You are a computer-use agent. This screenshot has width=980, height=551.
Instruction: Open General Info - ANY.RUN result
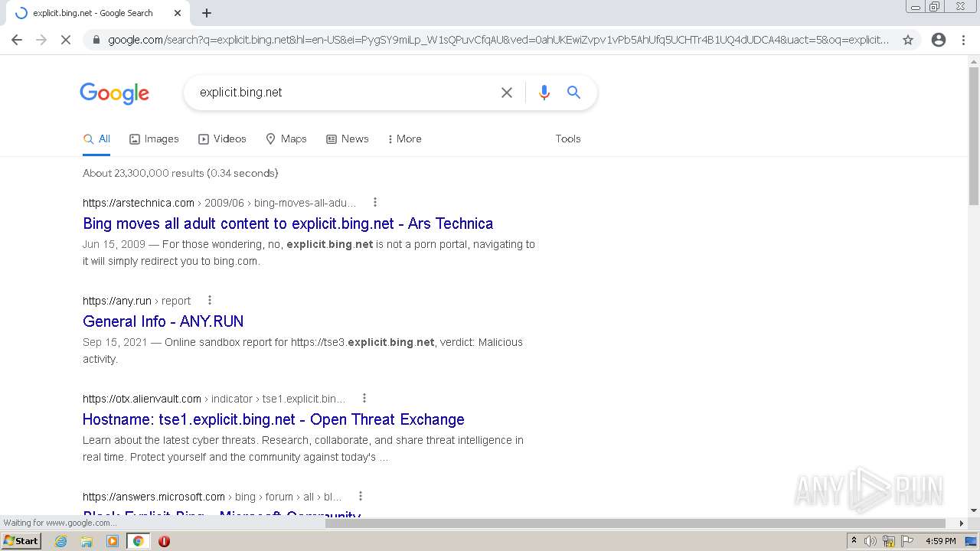click(163, 321)
